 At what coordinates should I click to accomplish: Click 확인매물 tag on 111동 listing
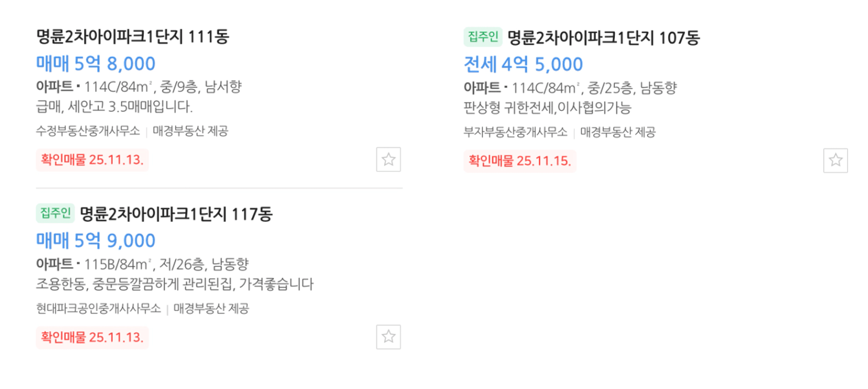[x=92, y=160]
